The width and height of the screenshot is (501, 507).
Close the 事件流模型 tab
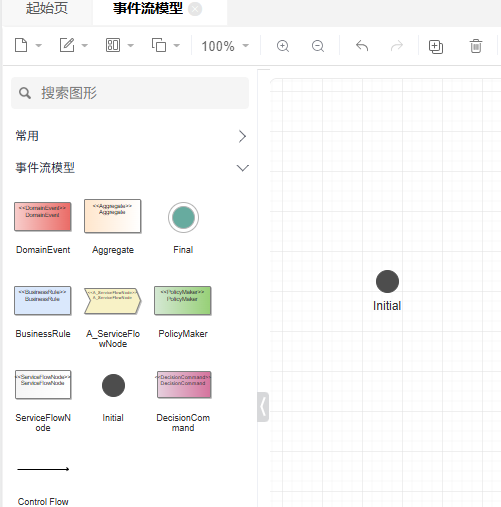pyautogui.click(x=195, y=9)
